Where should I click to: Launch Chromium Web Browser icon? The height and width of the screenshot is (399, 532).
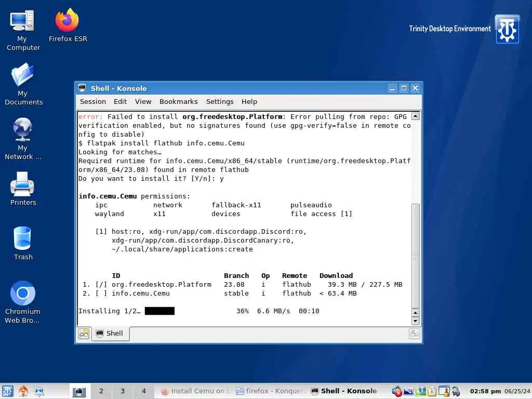click(x=23, y=302)
